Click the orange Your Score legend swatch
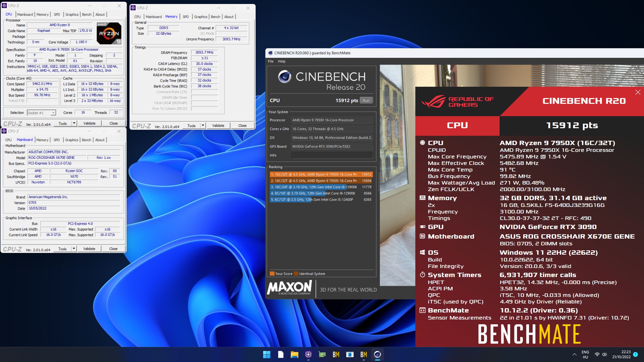644x362 pixels. point(272,274)
